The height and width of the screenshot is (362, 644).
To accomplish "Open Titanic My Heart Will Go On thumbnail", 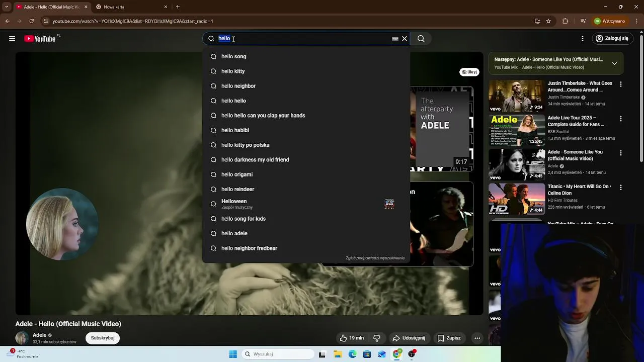I will [x=517, y=199].
